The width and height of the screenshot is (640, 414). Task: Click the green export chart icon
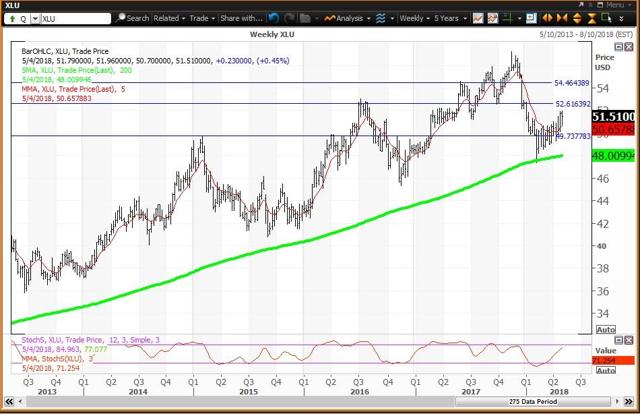[607, 18]
